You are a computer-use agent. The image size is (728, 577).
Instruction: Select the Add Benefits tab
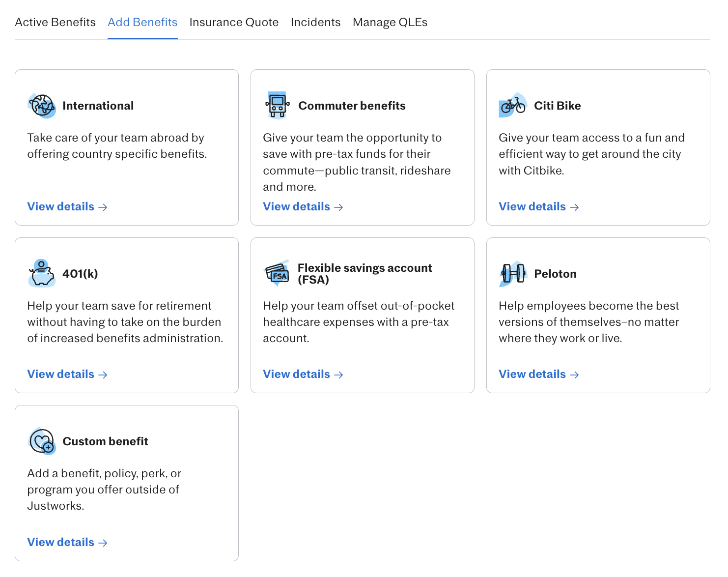142,22
